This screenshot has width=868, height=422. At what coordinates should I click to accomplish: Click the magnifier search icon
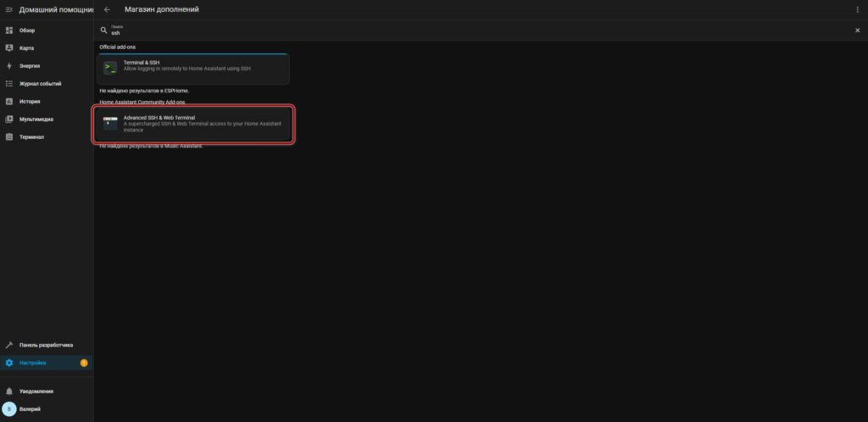[104, 31]
